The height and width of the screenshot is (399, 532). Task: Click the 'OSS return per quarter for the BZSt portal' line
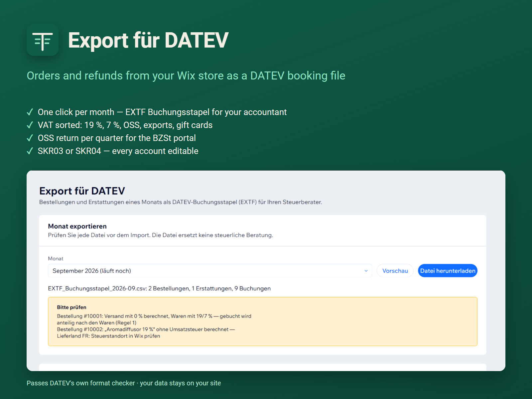coord(117,138)
